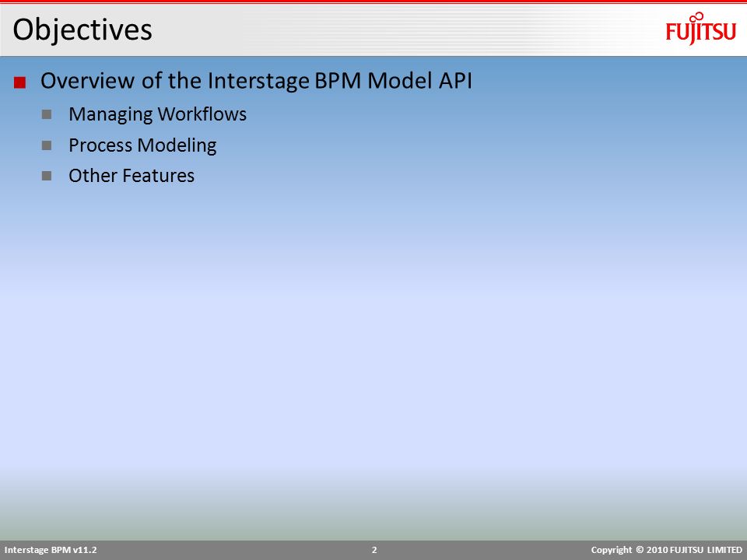
Task: Select the 'Objectives' slide title
Action: pos(82,30)
